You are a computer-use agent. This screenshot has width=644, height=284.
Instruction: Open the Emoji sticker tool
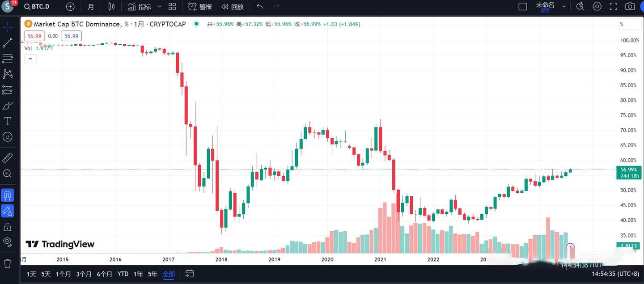[7, 137]
